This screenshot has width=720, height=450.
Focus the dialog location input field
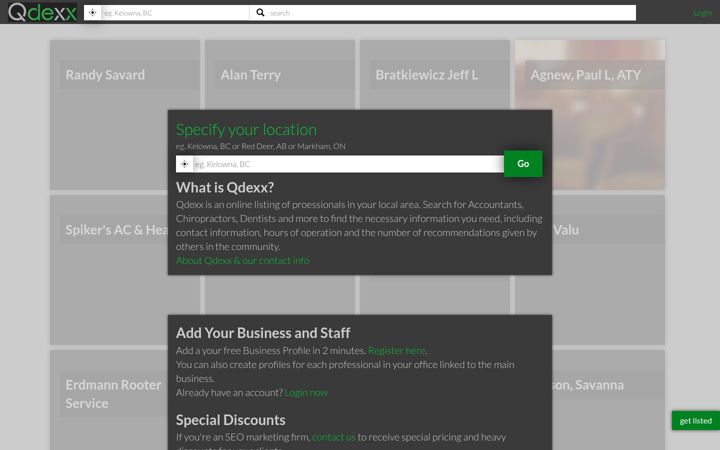[348, 164]
